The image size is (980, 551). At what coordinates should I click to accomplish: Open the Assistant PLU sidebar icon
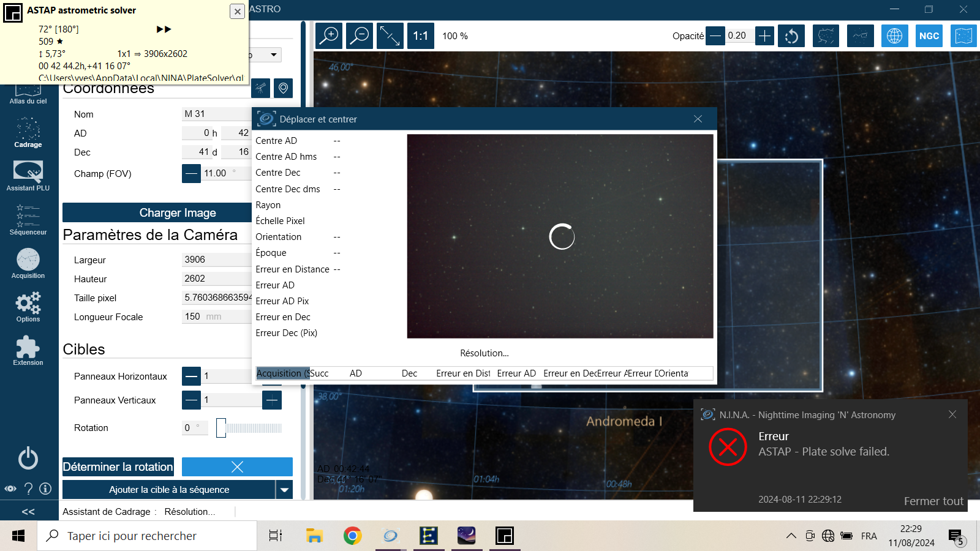click(x=28, y=176)
